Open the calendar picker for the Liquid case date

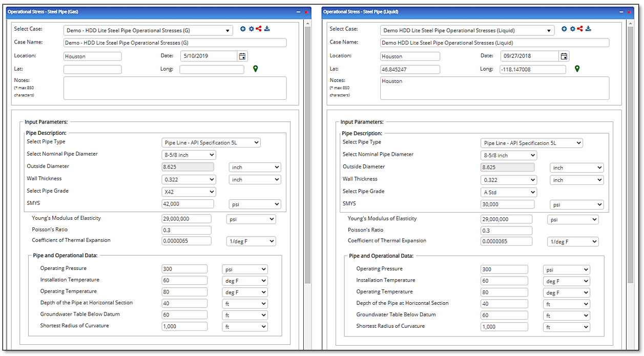pyautogui.click(x=564, y=57)
